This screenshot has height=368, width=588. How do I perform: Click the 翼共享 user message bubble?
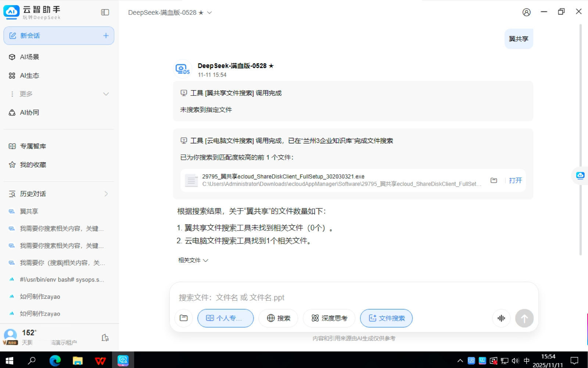pyautogui.click(x=519, y=39)
